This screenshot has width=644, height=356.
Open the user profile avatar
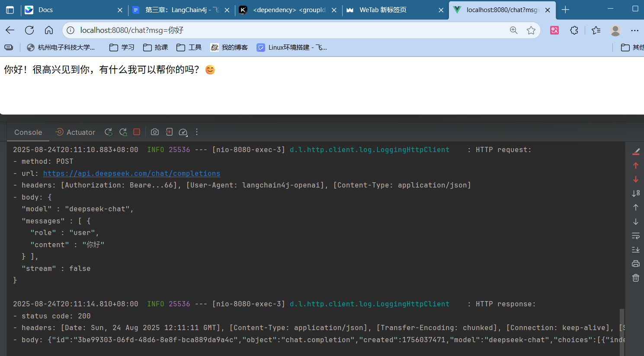[x=615, y=30]
